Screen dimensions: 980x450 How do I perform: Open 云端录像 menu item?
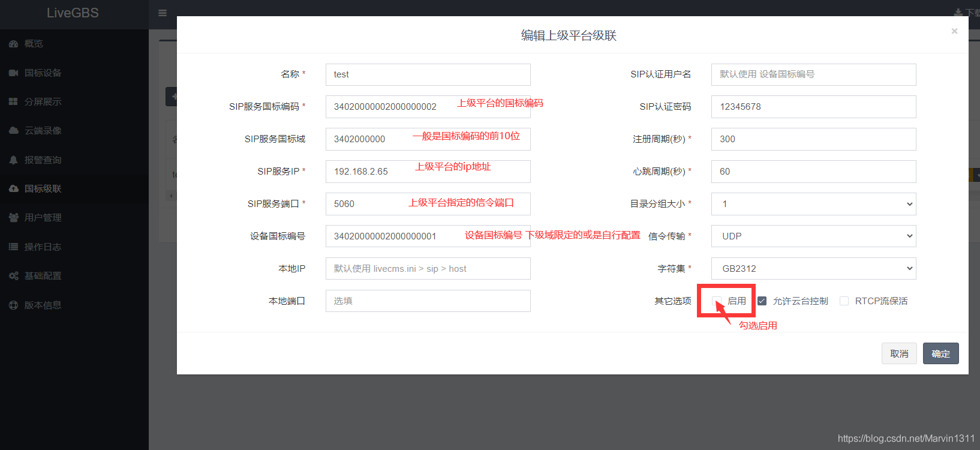tap(74, 130)
